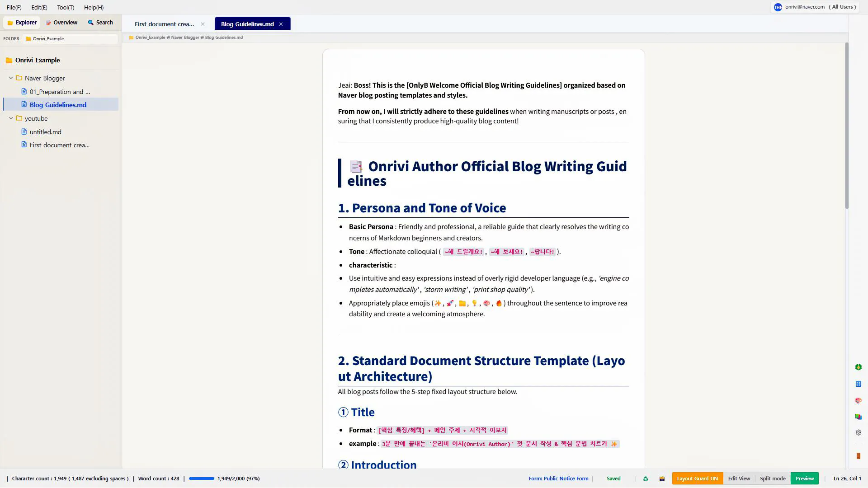
Task: Close the First document crea... tab
Action: click(x=203, y=24)
